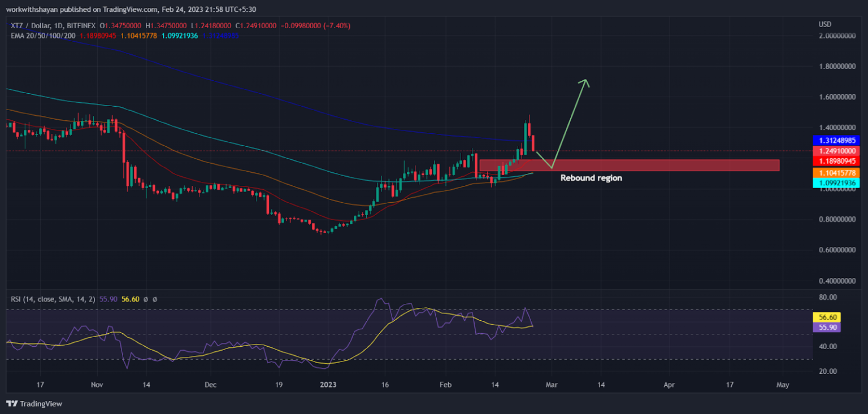Click the yellow 56.60 RSI value tag
The width and height of the screenshot is (868, 414).
tap(827, 317)
